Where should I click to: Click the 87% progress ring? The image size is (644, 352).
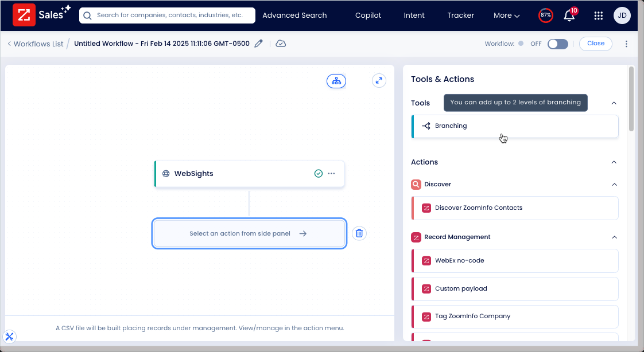[545, 15]
